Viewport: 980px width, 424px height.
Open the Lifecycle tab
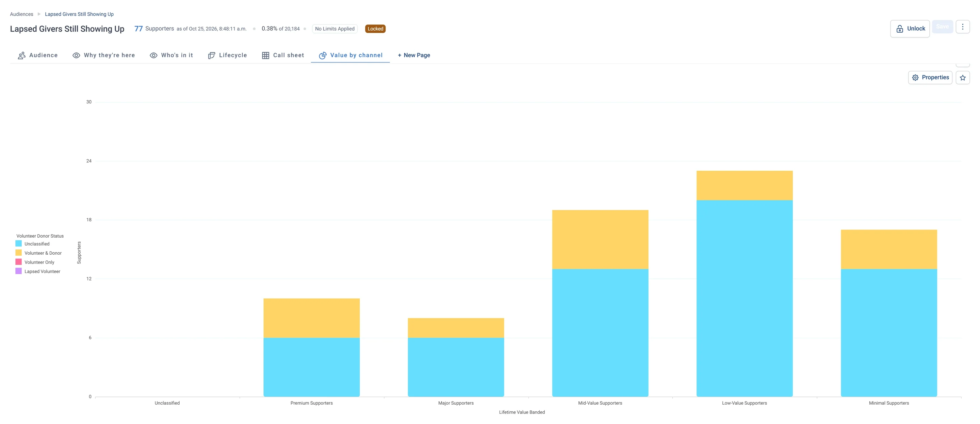click(x=228, y=55)
